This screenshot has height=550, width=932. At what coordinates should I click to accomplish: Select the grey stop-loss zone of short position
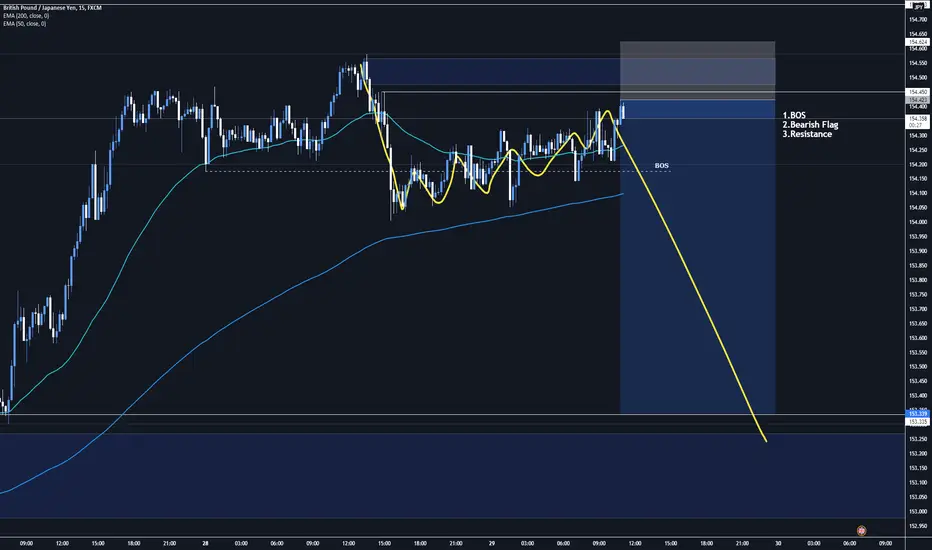(697, 70)
